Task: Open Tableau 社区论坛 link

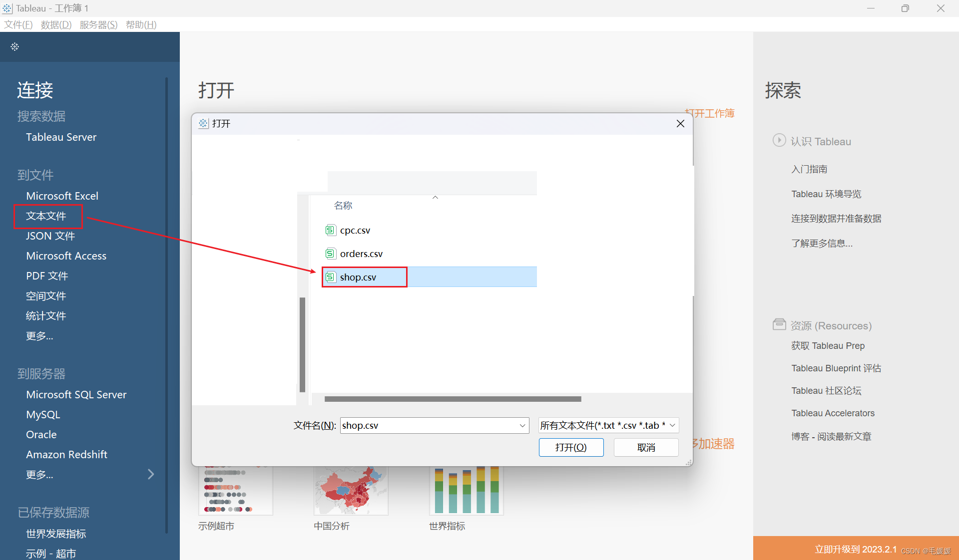Action: (x=826, y=390)
